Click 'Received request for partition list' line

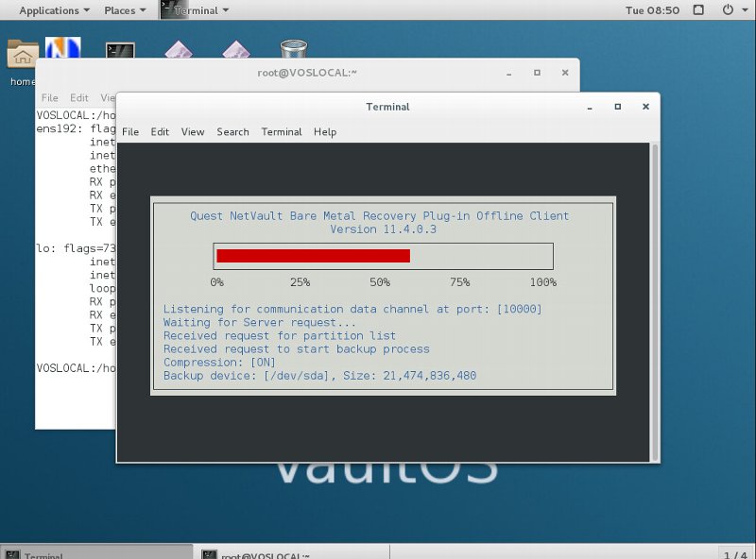click(279, 336)
